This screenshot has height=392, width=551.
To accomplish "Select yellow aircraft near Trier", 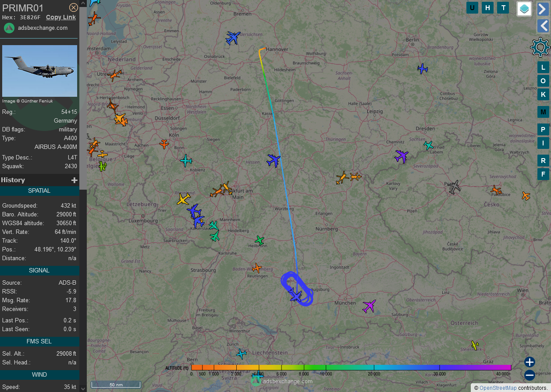I will click(x=183, y=199).
